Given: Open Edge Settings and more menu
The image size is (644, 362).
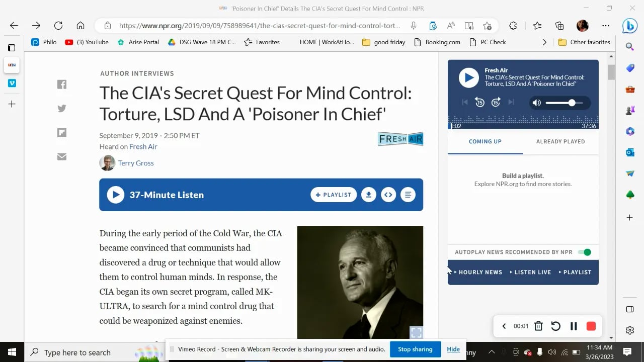Looking at the screenshot, I should tap(606, 26).
